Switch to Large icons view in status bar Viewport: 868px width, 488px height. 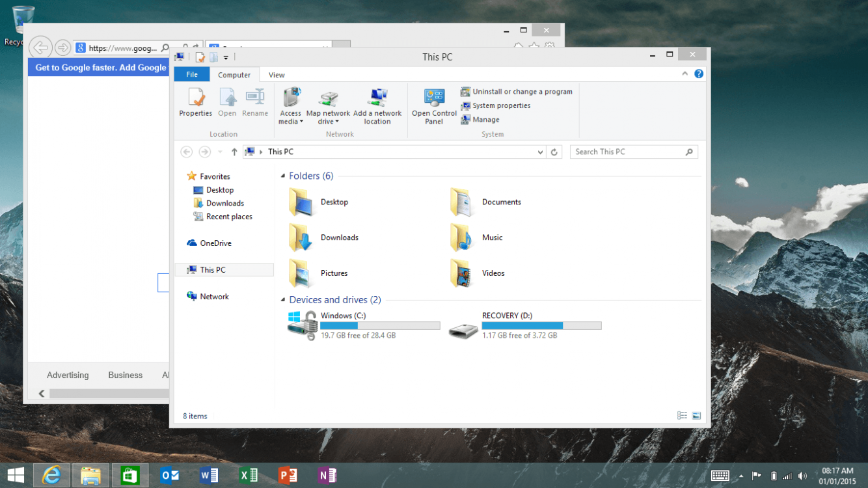click(x=696, y=416)
